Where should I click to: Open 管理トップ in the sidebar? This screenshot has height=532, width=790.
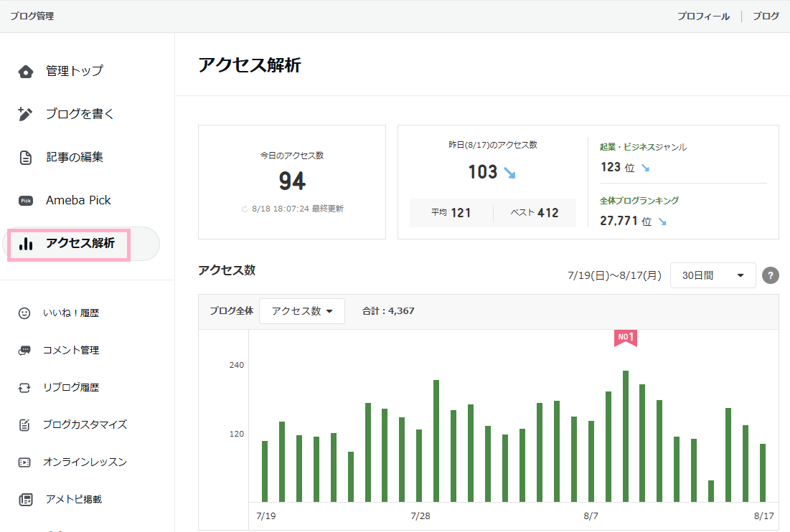(75, 71)
